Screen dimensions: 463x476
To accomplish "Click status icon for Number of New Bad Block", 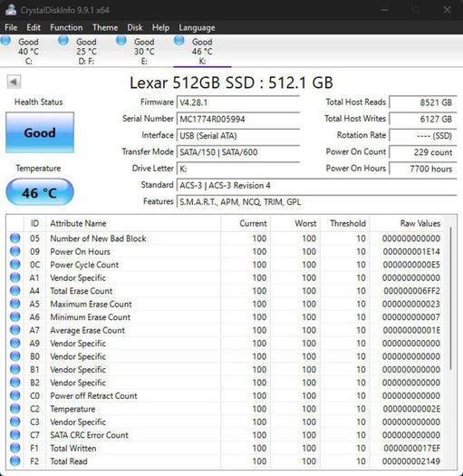I will pyautogui.click(x=14, y=238).
